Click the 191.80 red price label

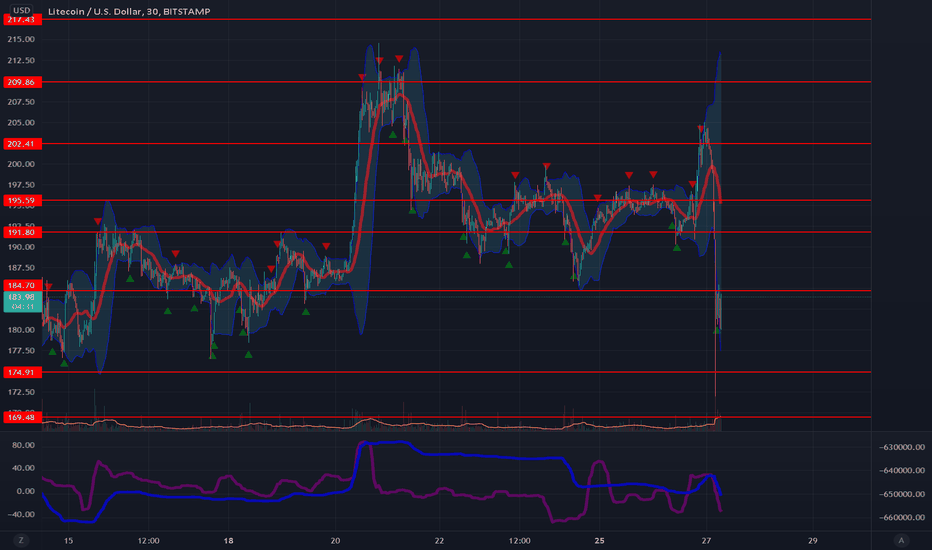[23, 232]
